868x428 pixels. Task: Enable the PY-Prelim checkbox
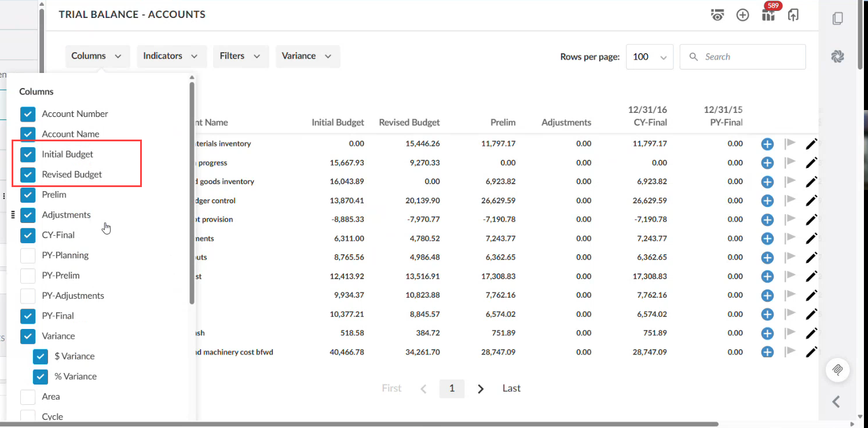(28, 276)
